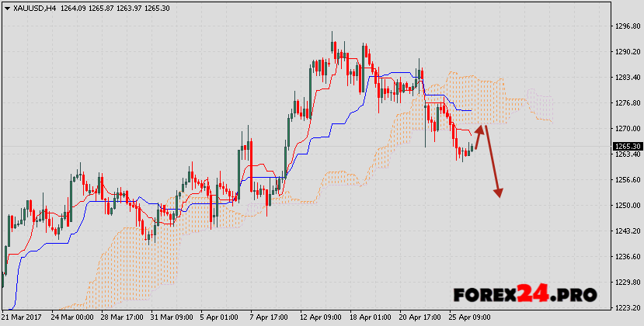The height and width of the screenshot is (326, 644).
Task: Click the small triangle before XAUUSD
Action: click(5, 9)
